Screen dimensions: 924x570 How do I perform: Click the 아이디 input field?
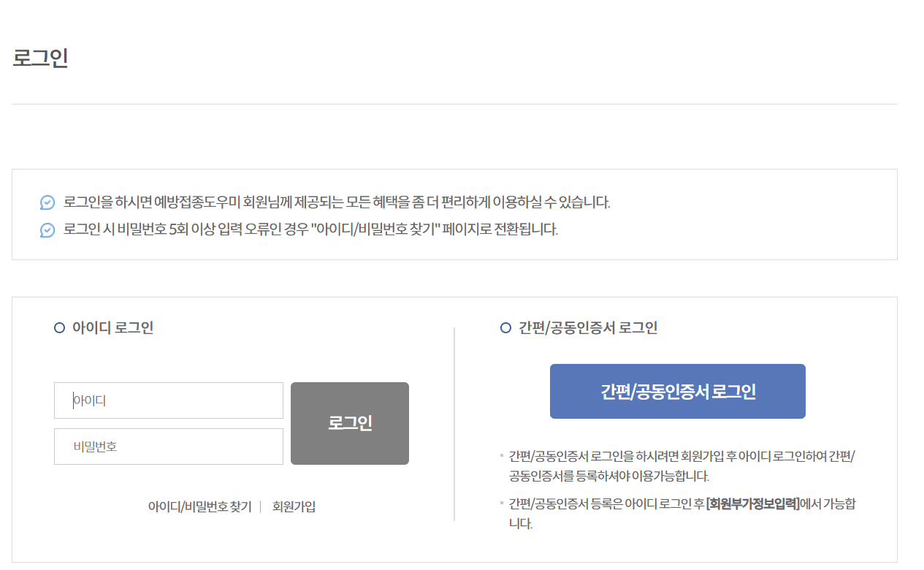[168, 400]
